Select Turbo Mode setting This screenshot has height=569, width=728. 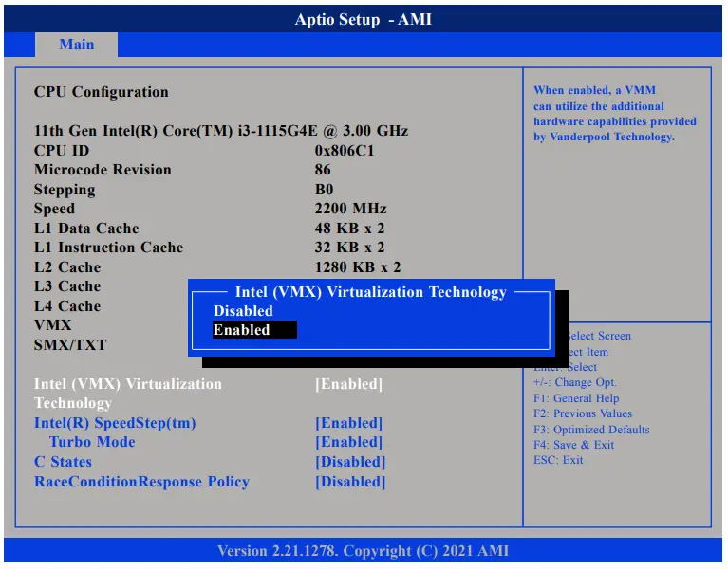pyautogui.click(x=92, y=442)
